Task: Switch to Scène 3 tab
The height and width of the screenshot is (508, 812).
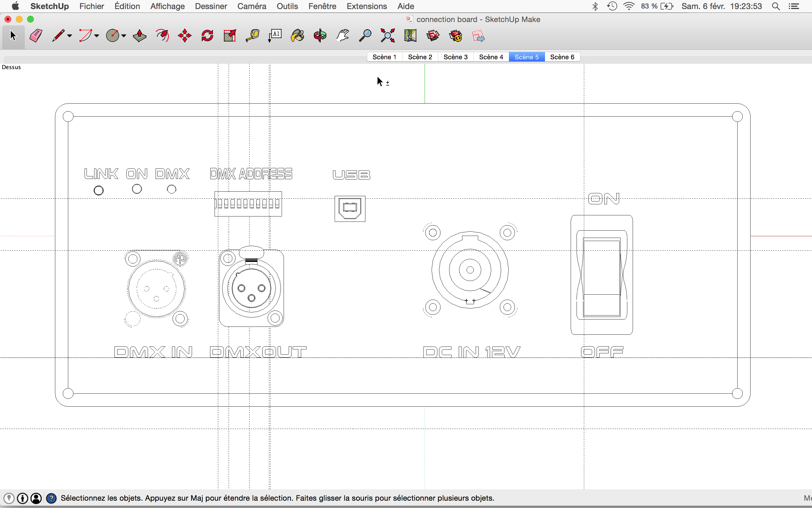Action: pyautogui.click(x=456, y=57)
